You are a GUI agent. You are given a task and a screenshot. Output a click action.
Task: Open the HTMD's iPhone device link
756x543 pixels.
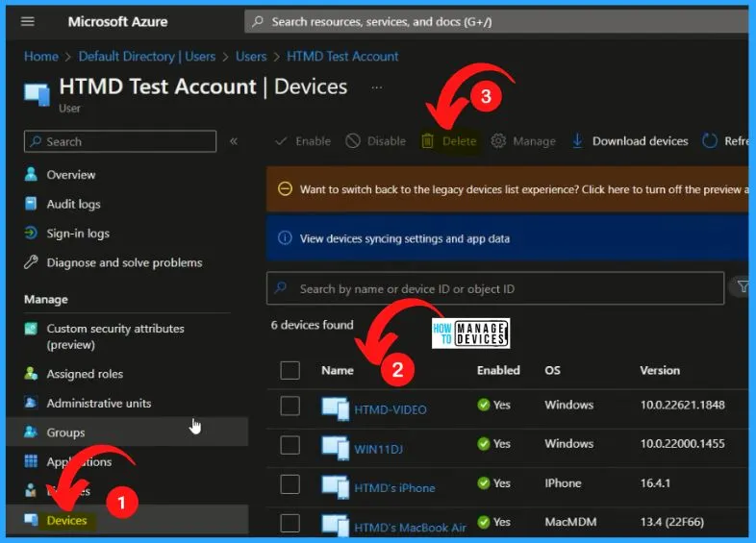click(x=394, y=488)
